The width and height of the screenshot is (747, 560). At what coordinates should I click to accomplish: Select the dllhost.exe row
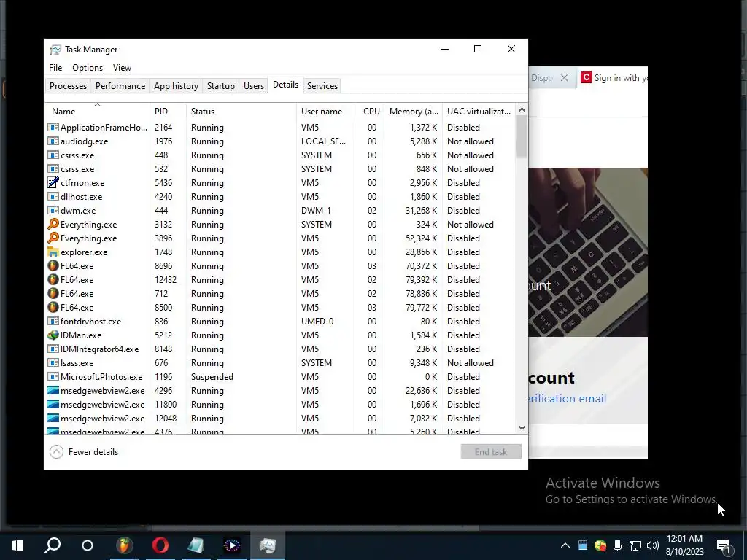281,197
